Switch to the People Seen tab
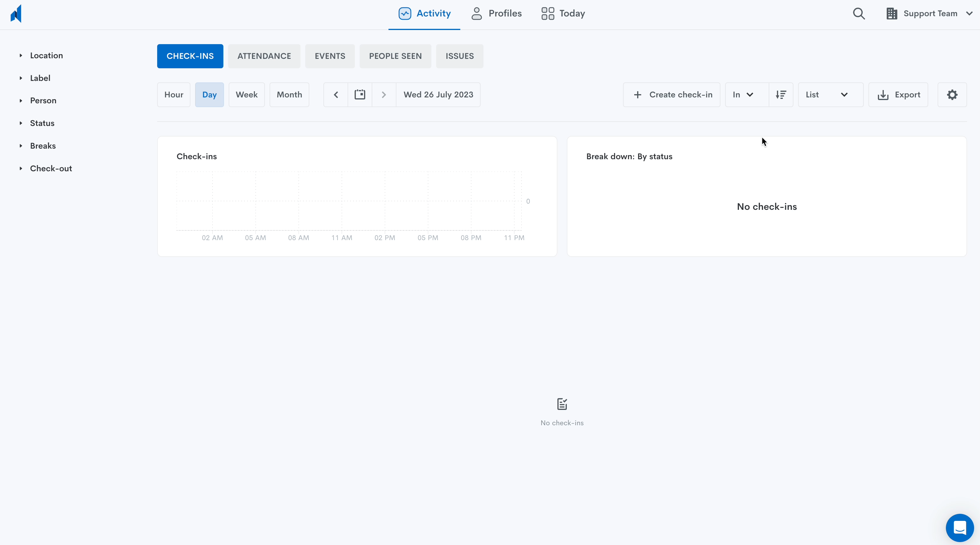Image resolution: width=980 pixels, height=545 pixels. point(395,56)
